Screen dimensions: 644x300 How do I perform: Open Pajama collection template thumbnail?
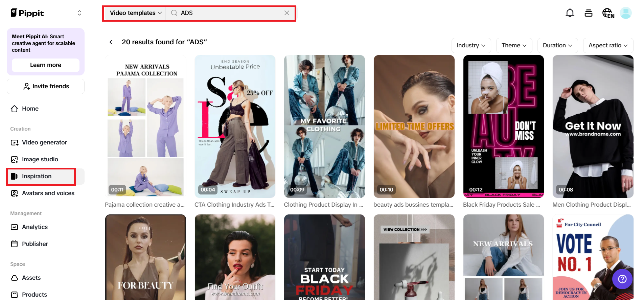point(145,126)
